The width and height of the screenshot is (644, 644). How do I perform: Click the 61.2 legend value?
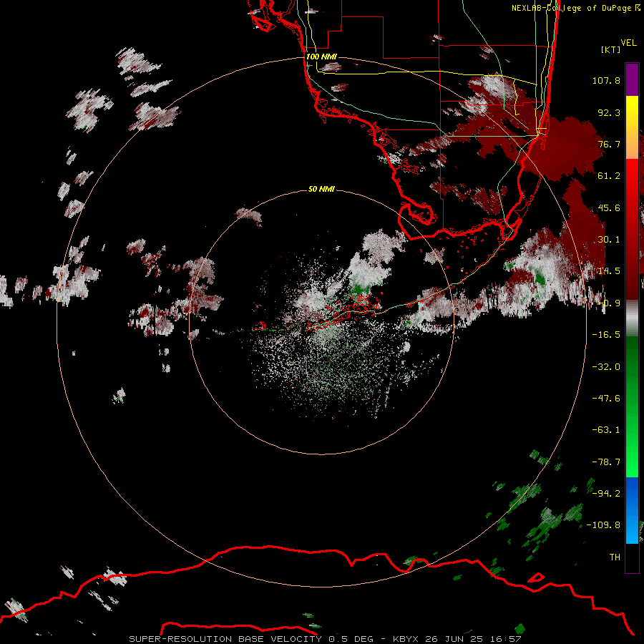(x=609, y=176)
